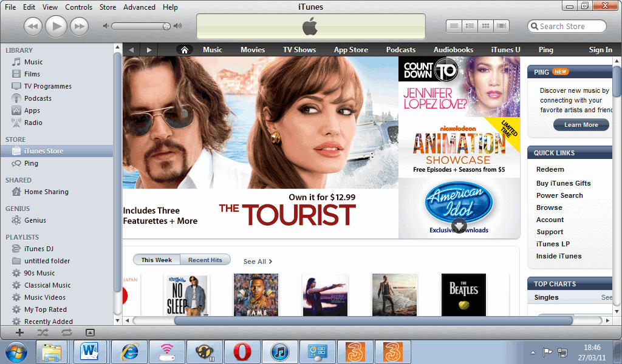This screenshot has width=622, height=364.
Task: Select Films in the library sidebar
Action: [x=32, y=74]
